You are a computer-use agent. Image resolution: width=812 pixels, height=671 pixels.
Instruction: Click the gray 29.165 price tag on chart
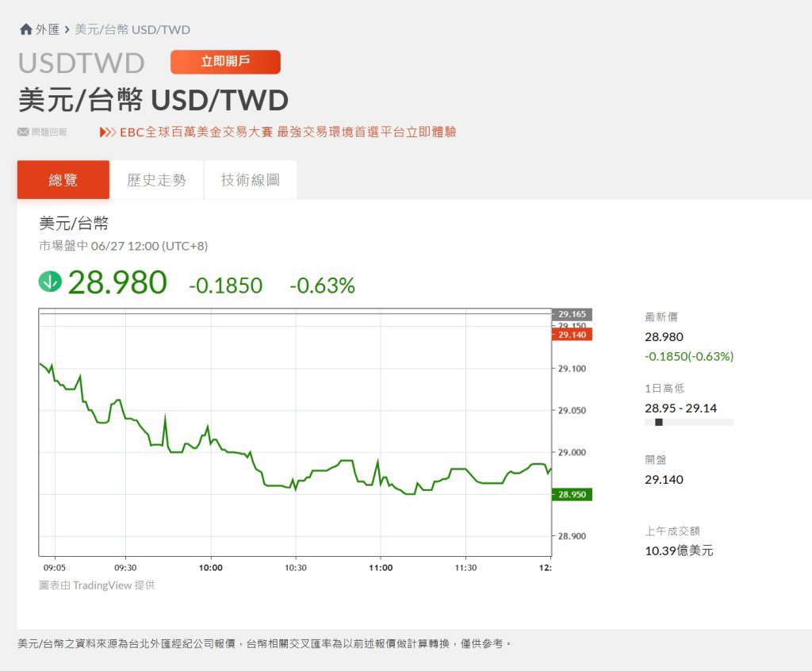[x=571, y=315]
